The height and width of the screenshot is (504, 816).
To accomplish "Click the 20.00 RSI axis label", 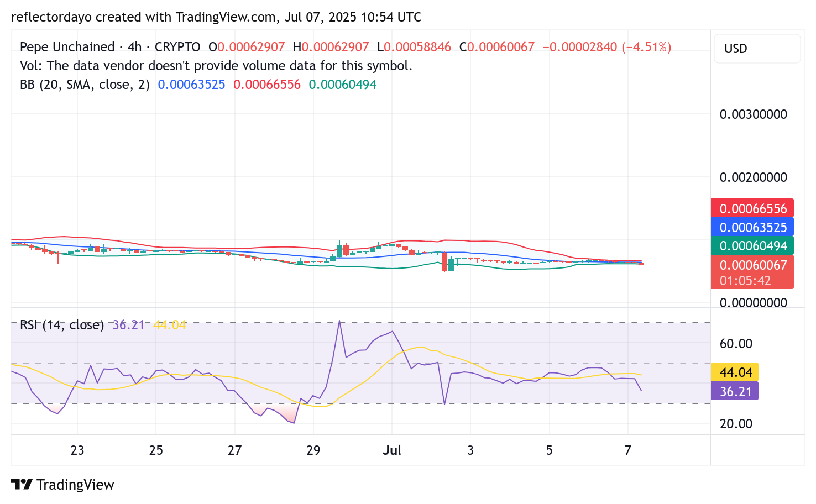I will tap(736, 424).
